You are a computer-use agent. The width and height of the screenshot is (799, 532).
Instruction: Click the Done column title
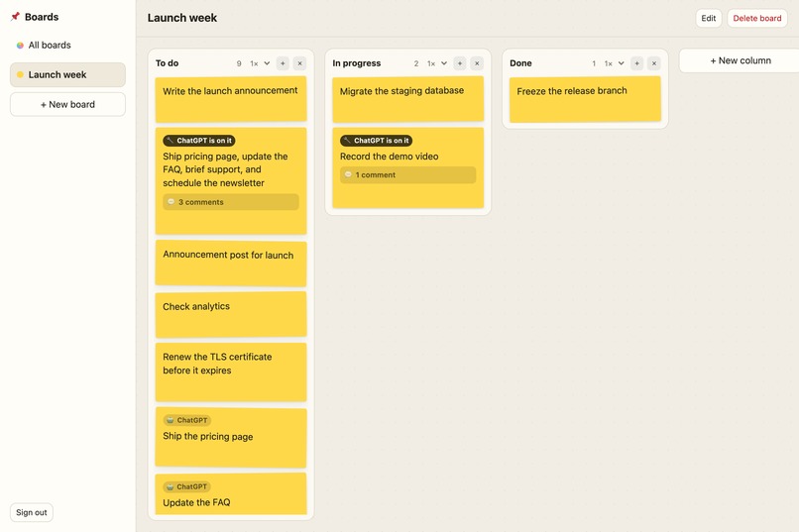coord(520,63)
